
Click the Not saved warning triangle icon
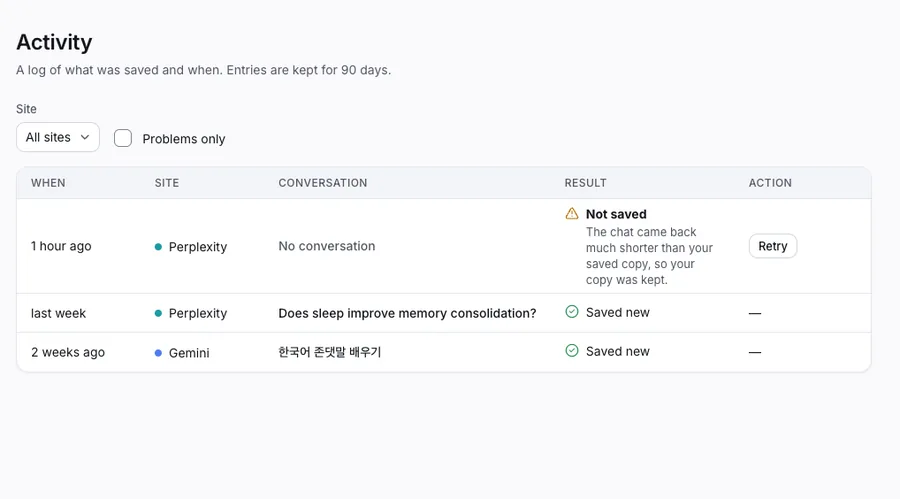(x=572, y=214)
